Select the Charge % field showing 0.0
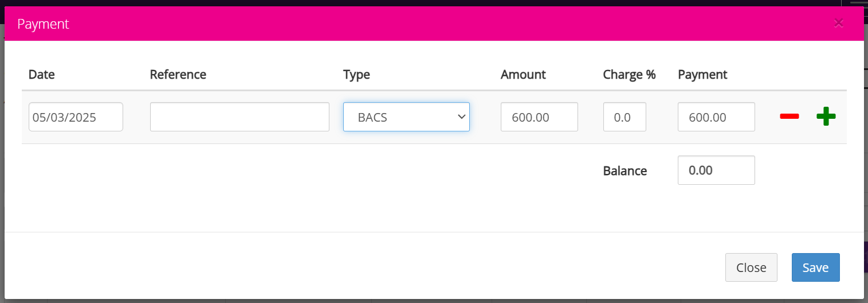Screen dimensions: 868x303 click(625, 117)
